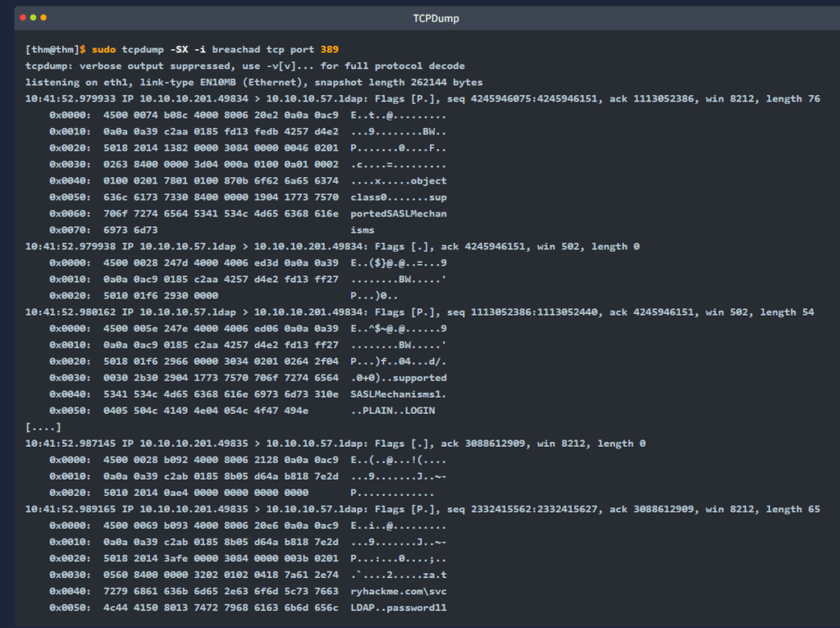Image resolution: width=840 pixels, height=628 pixels.
Task: Click ASCII text 'E..($}@.@..=...9'
Action: click(x=399, y=263)
